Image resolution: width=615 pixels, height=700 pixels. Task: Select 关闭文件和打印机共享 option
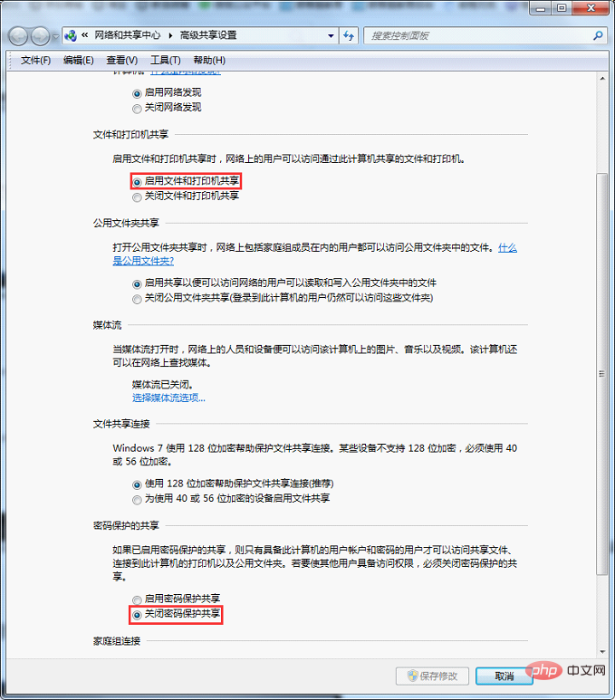click(137, 197)
